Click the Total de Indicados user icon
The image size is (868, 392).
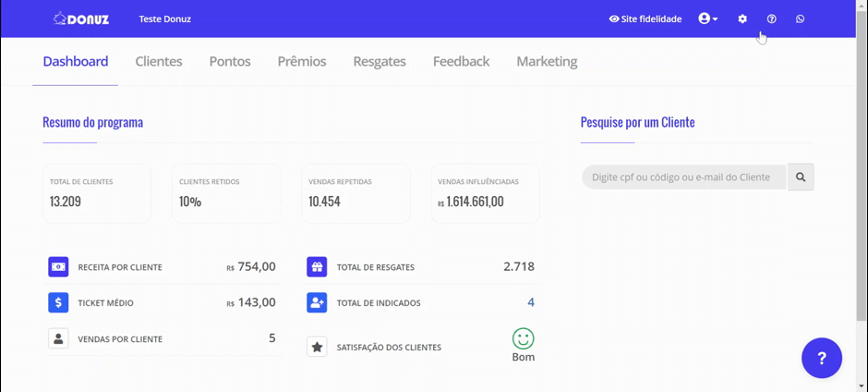[317, 302]
